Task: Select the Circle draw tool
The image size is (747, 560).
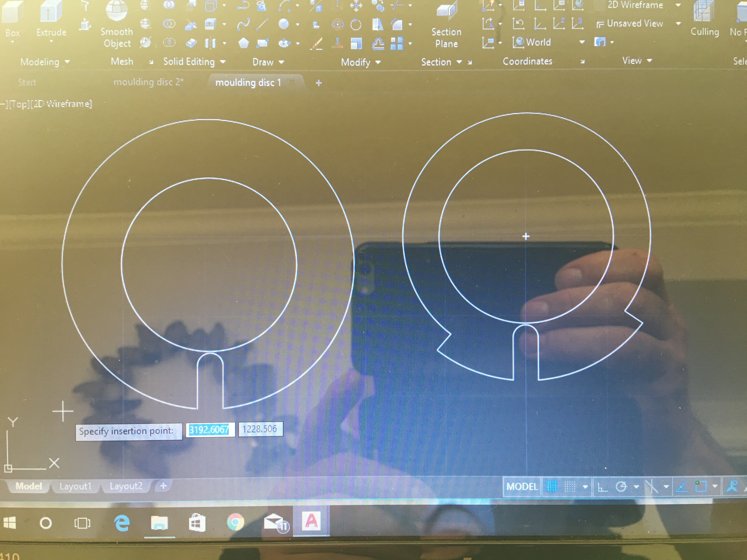Action: [284, 24]
